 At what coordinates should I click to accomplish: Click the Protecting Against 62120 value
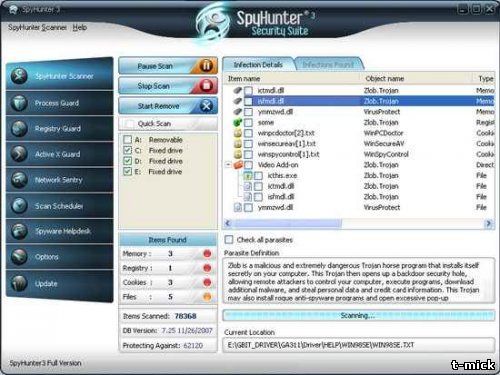(x=193, y=345)
